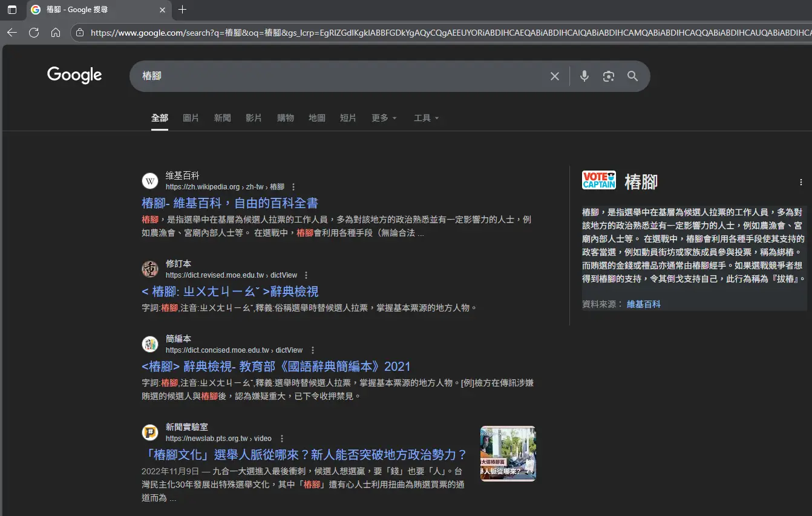Open more options for 簡編本 result

313,350
